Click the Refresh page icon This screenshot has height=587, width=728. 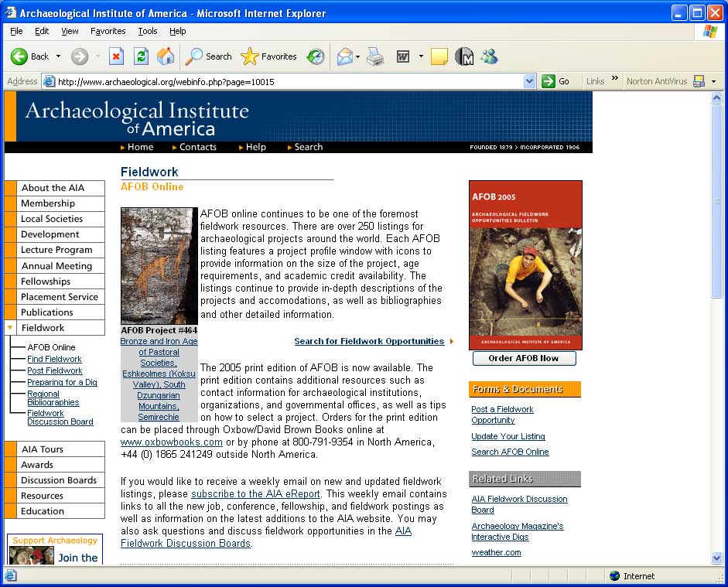coord(141,56)
